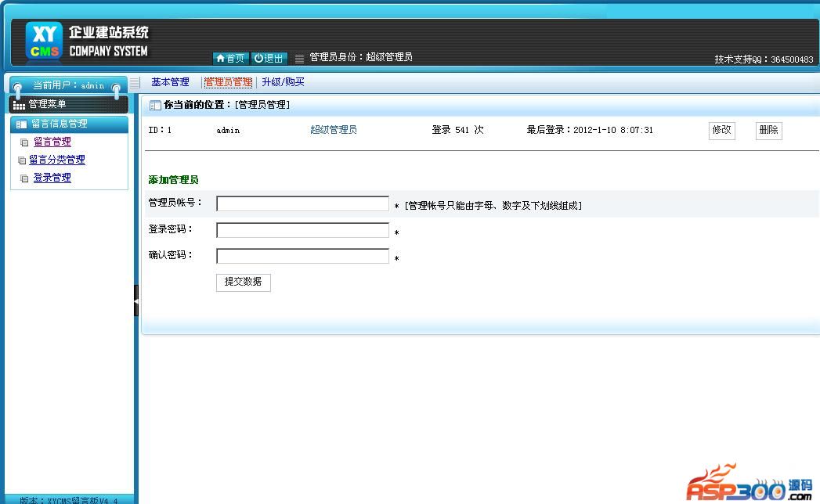Collapse the 留言信息管理 menu section

coord(69,124)
